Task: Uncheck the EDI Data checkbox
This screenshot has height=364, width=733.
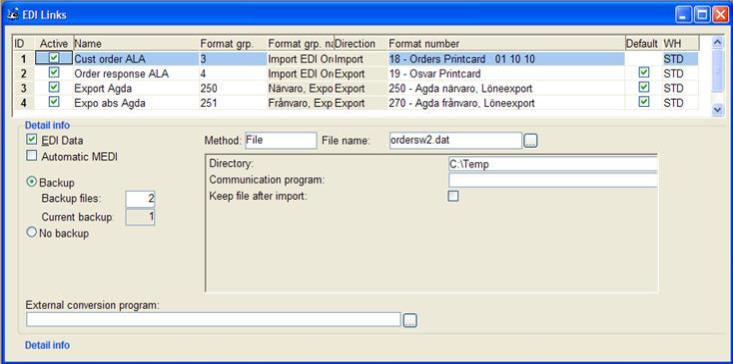Action: [32, 140]
